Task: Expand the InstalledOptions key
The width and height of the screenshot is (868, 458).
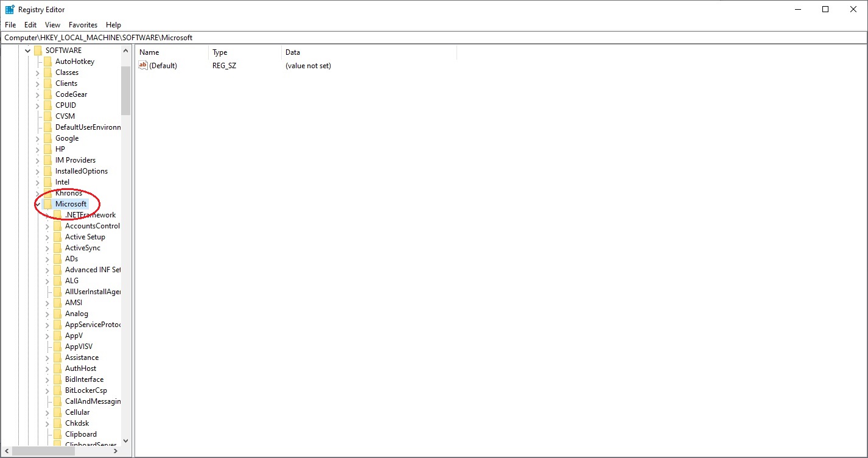Action: [x=38, y=171]
